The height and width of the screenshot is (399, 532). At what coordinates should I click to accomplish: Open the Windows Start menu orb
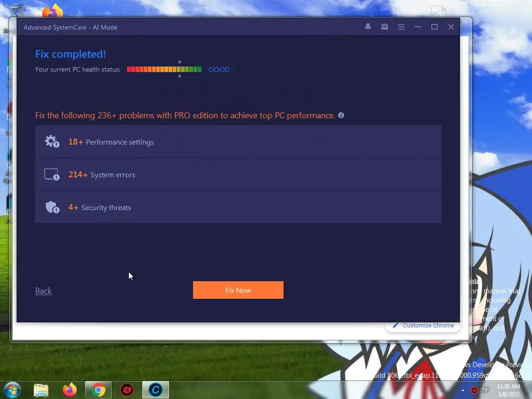tap(12, 390)
